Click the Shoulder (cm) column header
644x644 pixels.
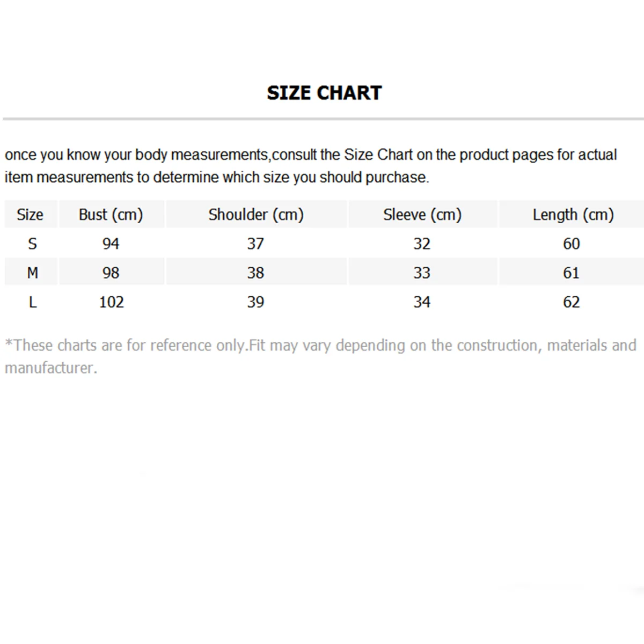[256, 215]
